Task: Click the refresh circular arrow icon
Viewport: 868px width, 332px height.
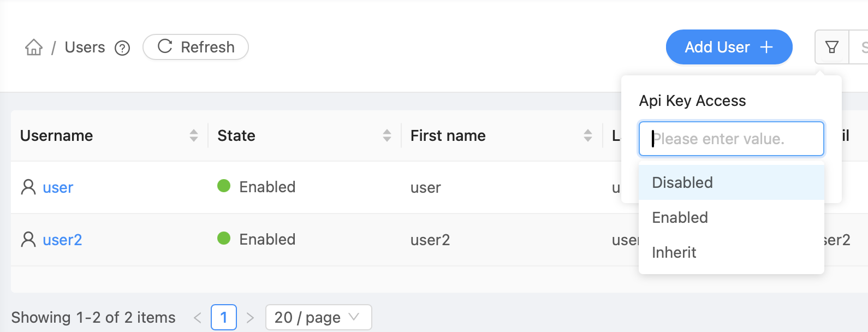Action: (165, 46)
